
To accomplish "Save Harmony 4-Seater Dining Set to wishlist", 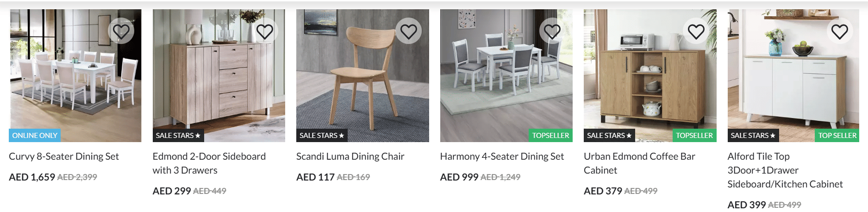I will [x=552, y=31].
